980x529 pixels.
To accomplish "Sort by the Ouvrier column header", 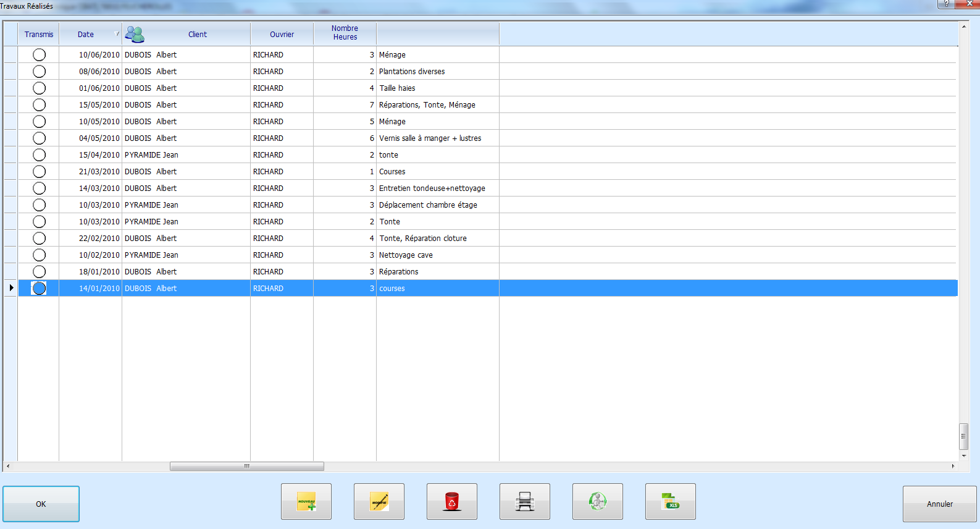I will click(282, 35).
